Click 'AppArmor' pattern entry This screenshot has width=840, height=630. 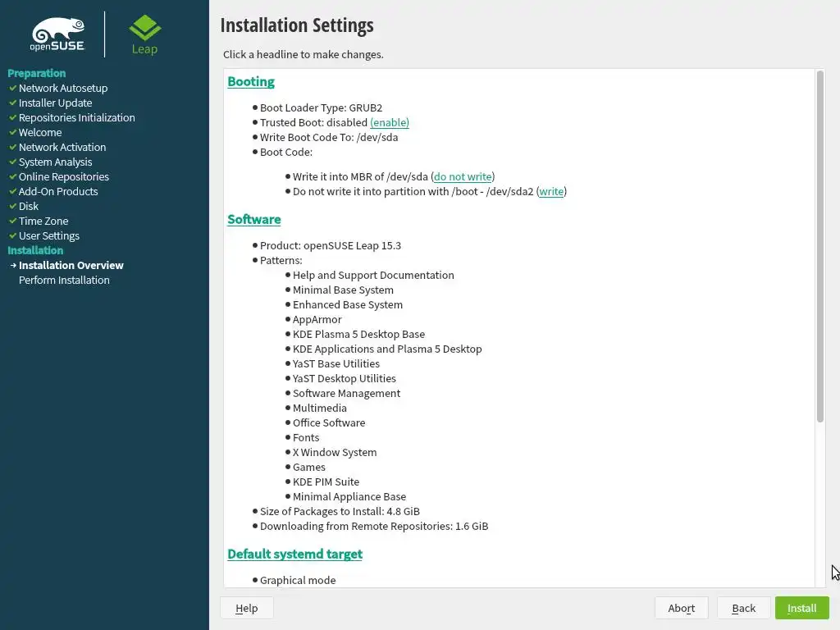pos(317,320)
